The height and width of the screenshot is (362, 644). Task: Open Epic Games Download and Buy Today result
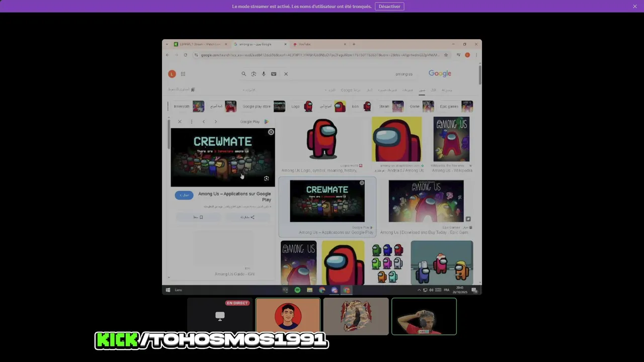click(x=426, y=207)
